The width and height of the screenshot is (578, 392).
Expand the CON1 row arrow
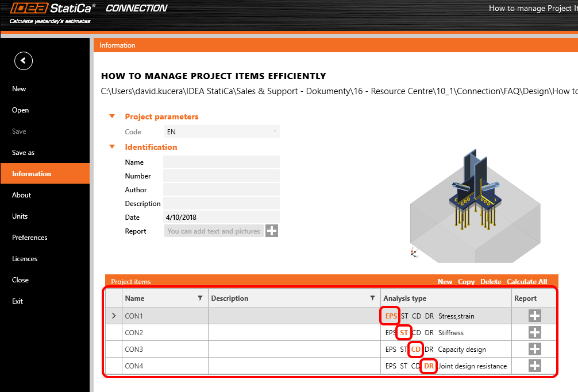tap(114, 316)
